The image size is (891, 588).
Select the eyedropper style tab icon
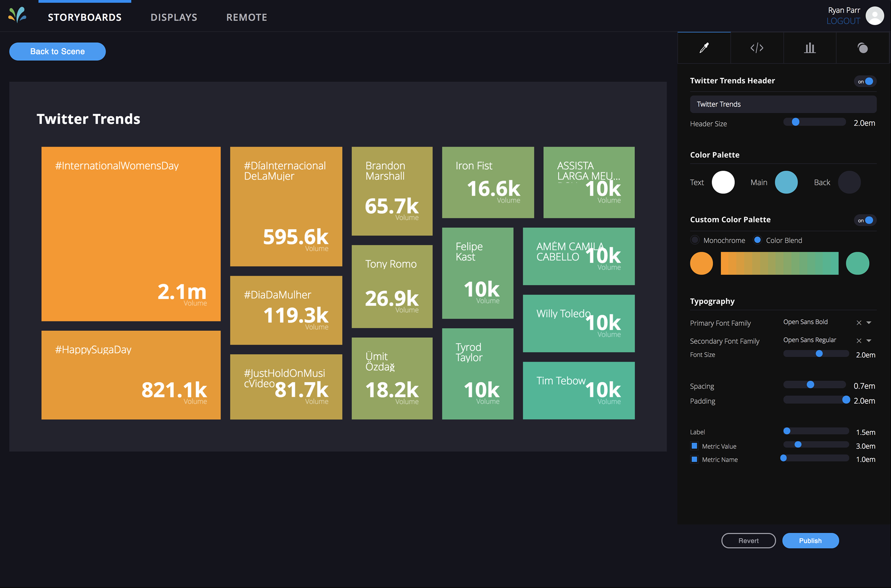704,48
